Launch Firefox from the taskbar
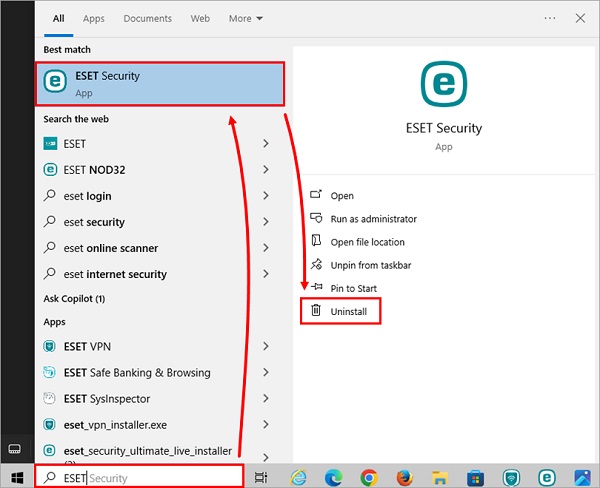The height and width of the screenshot is (488, 600). pyautogui.click(x=405, y=478)
